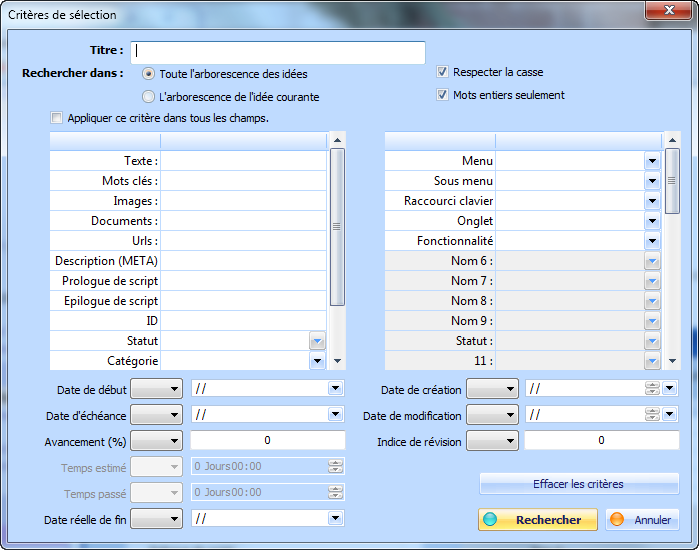The width and height of the screenshot is (699, 550).
Task: Open Indice de révision operator combo box
Action: click(493, 441)
